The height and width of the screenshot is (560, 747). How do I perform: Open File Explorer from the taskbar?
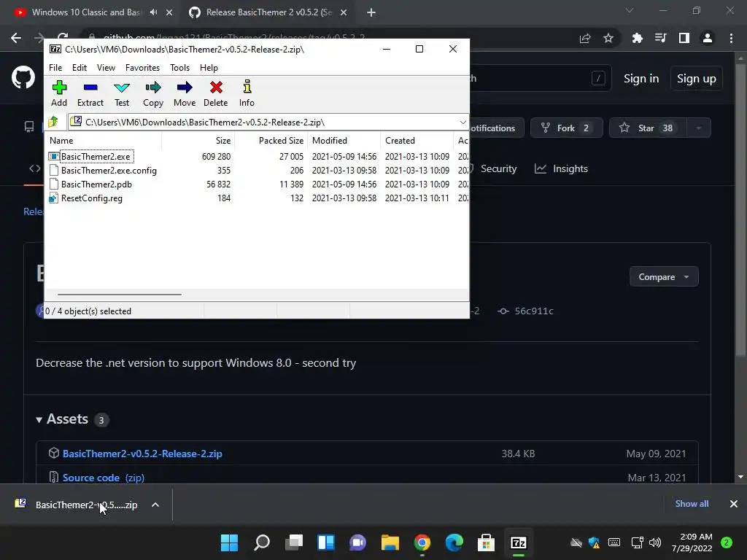390,542
